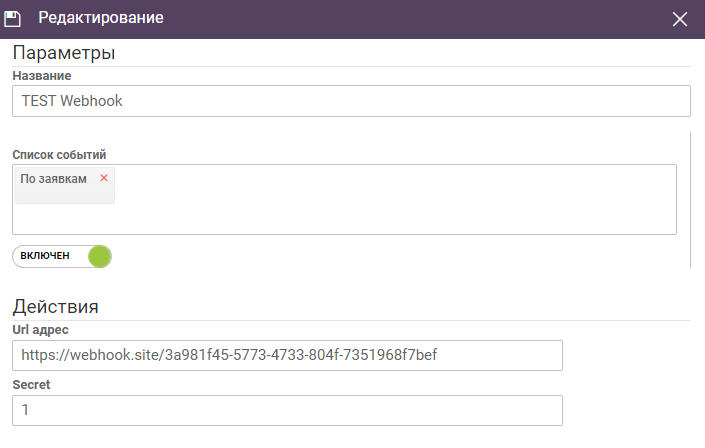Focus the Название field with TEST Webhook
705x448 pixels.
click(x=351, y=101)
